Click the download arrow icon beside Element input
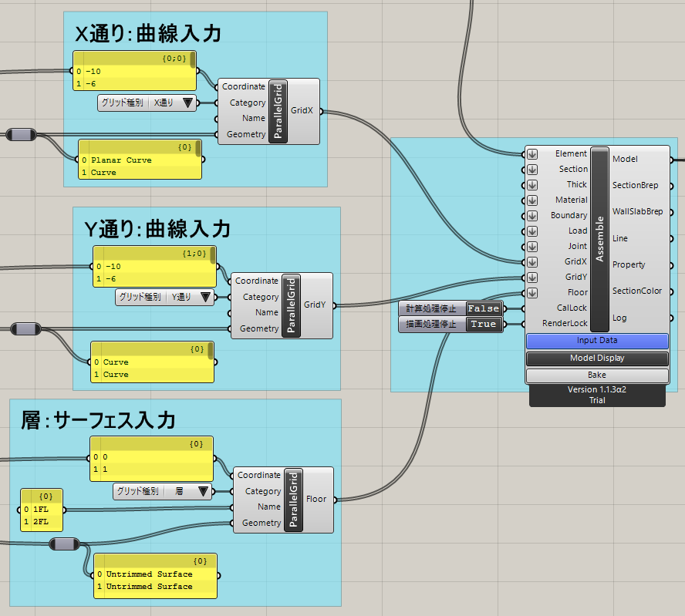685x616 pixels. (x=532, y=153)
